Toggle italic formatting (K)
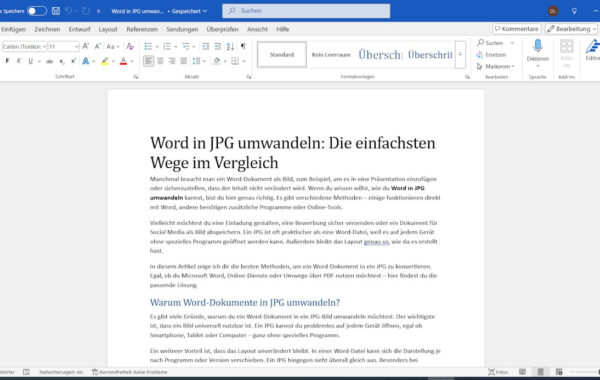 (19, 61)
